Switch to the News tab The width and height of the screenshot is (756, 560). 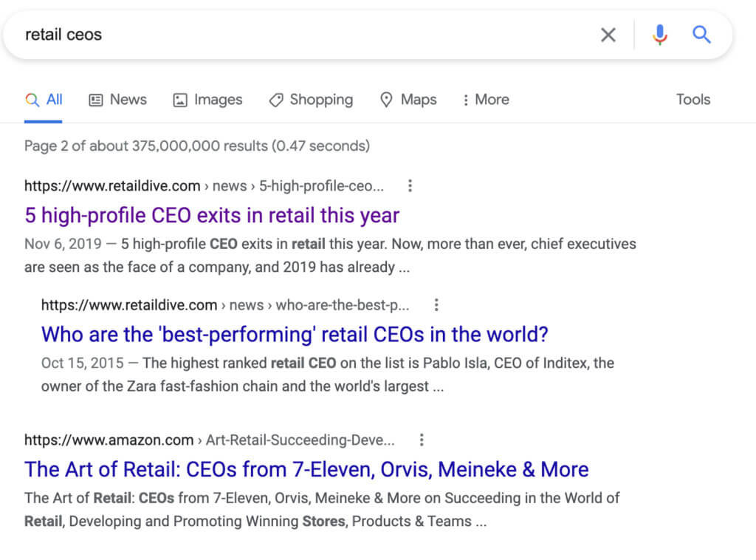(x=128, y=99)
